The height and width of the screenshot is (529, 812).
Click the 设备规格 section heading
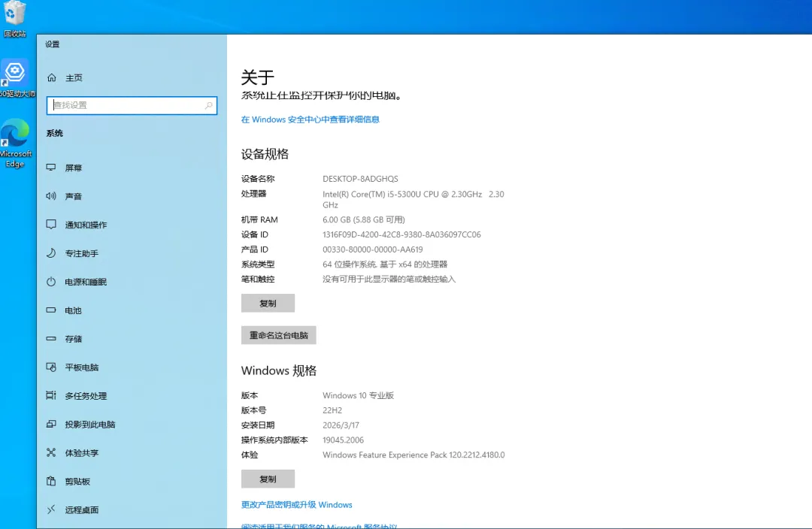[x=265, y=154]
